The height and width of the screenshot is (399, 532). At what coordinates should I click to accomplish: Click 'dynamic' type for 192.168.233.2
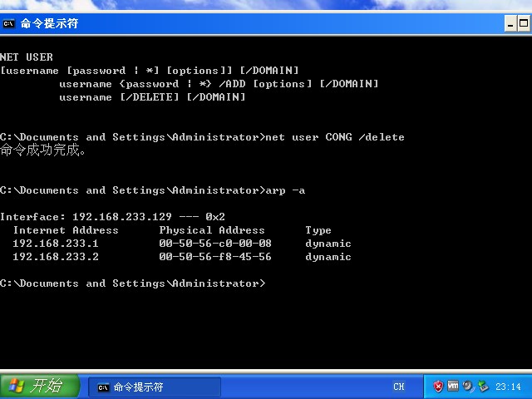pos(328,257)
